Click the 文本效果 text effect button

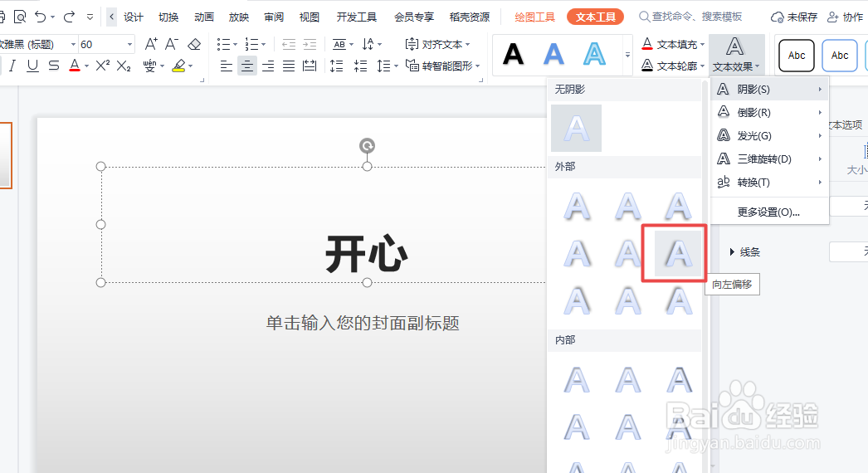(735, 54)
